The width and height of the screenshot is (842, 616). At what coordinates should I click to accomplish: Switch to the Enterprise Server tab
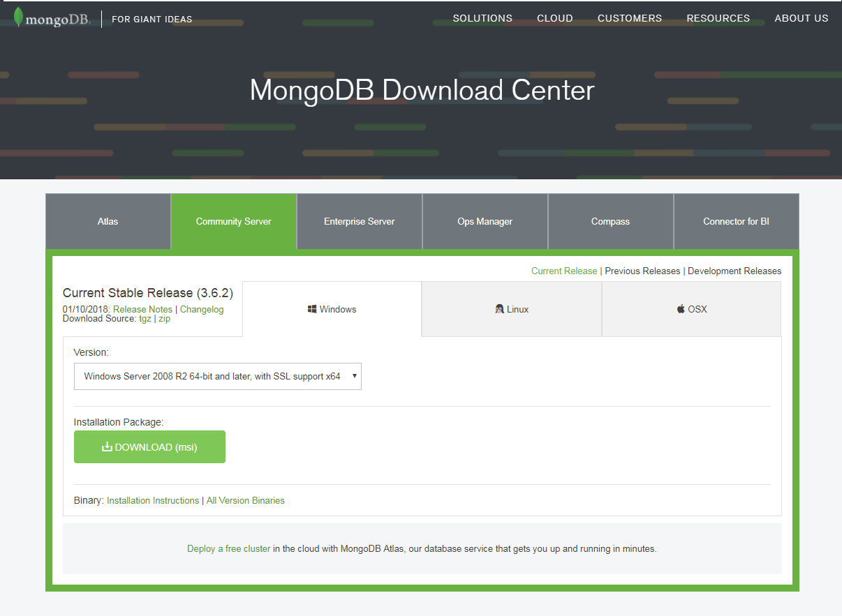(360, 221)
